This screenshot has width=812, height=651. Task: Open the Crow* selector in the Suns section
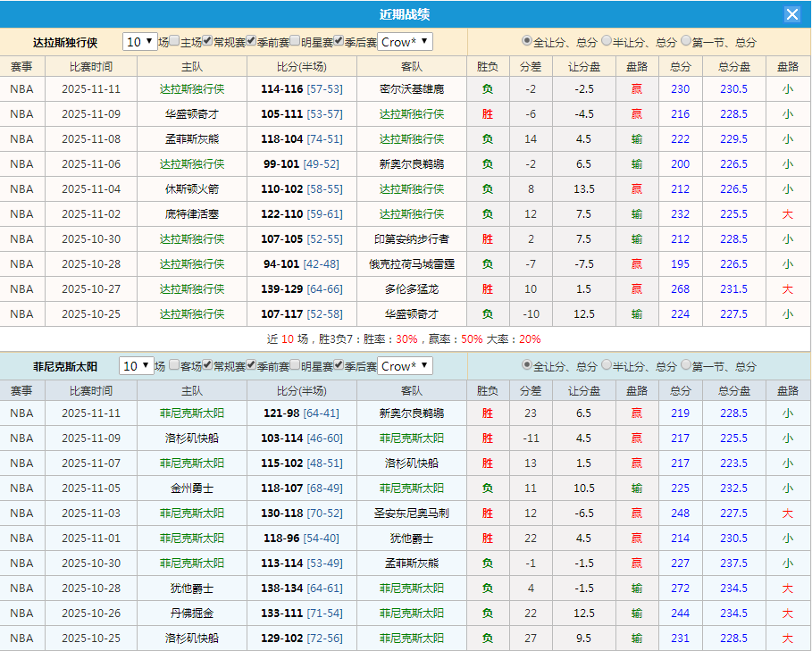tap(404, 366)
